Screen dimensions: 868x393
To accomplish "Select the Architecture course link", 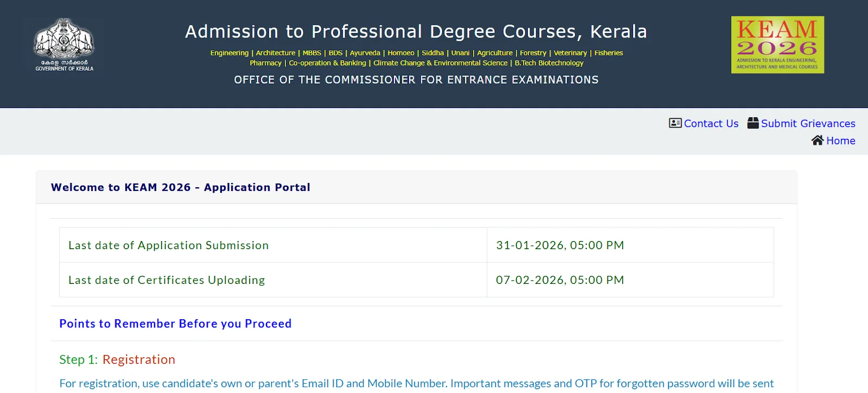I will [x=276, y=53].
